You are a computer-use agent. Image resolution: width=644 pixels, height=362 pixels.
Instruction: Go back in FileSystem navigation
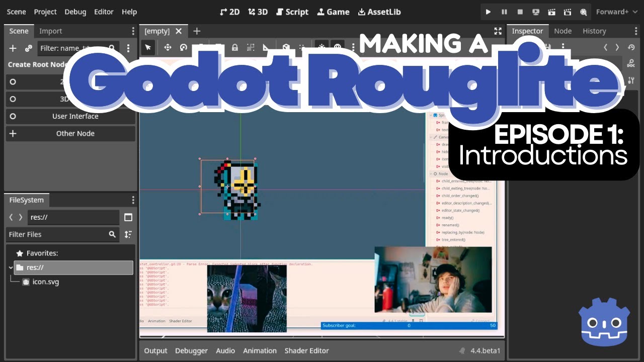[x=12, y=217]
